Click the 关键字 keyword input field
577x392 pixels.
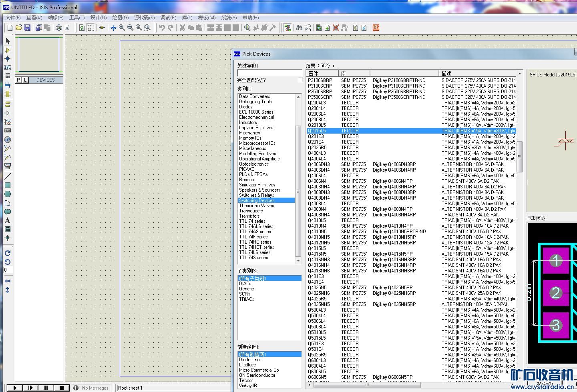(x=269, y=73)
